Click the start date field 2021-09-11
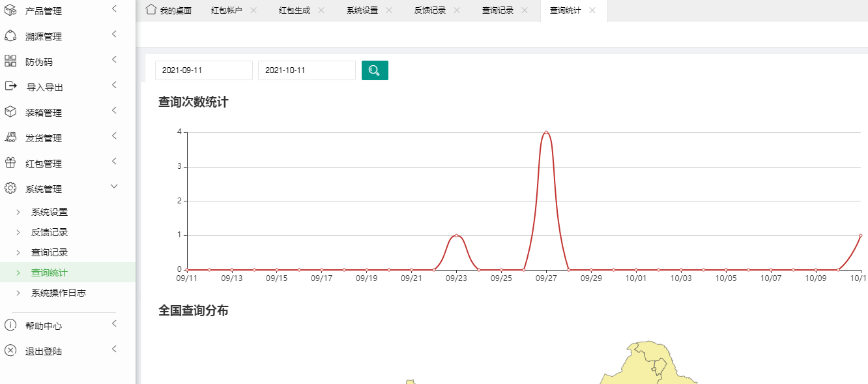868x384 pixels. [203, 70]
